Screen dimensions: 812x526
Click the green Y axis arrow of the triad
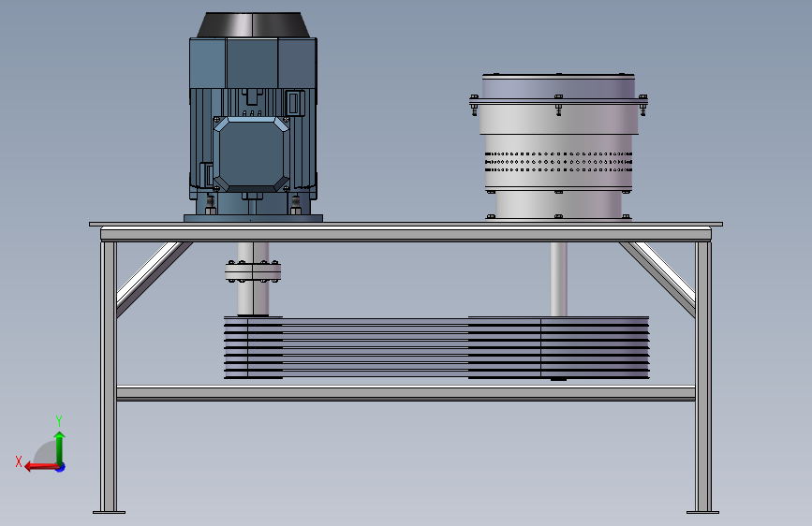(60, 447)
